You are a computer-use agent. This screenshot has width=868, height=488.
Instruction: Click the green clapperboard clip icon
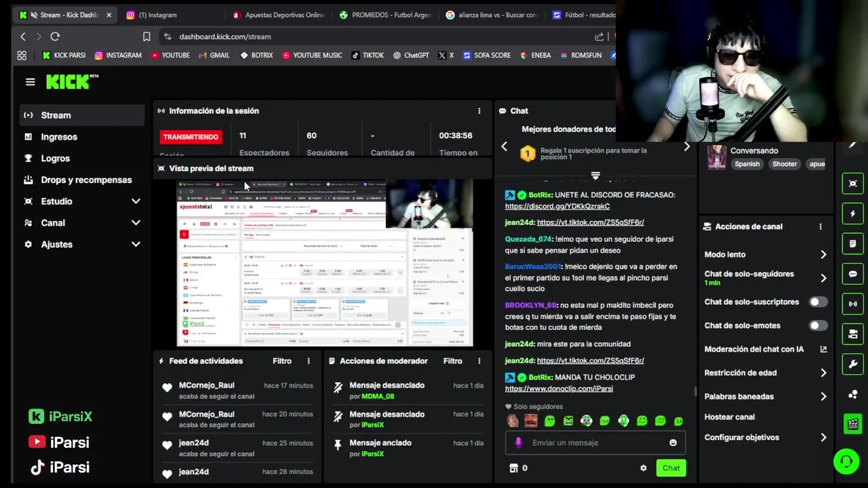point(853,424)
